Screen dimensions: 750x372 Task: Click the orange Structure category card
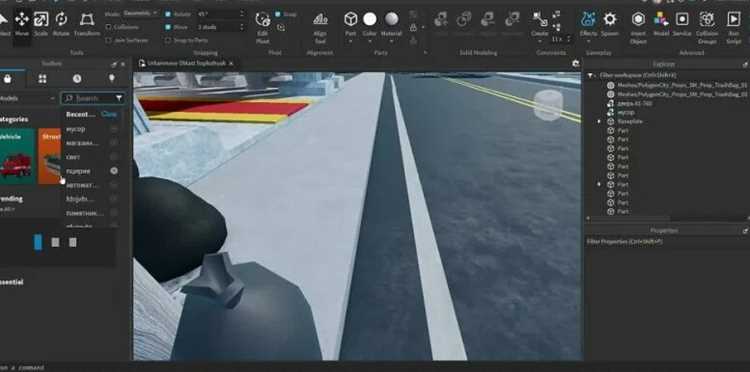pyautogui.click(x=50, y=156)
